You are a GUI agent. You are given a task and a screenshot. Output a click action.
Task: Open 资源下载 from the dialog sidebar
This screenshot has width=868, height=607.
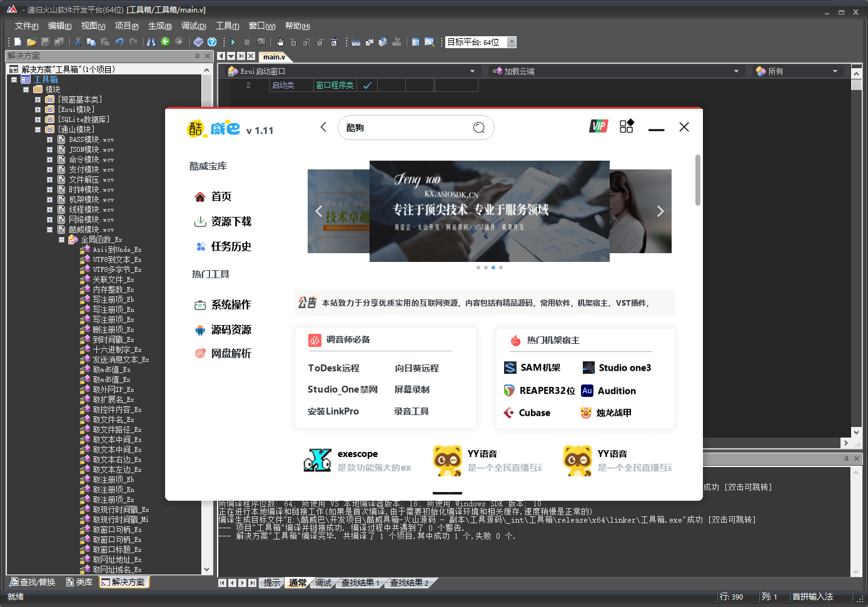(223, 221)
